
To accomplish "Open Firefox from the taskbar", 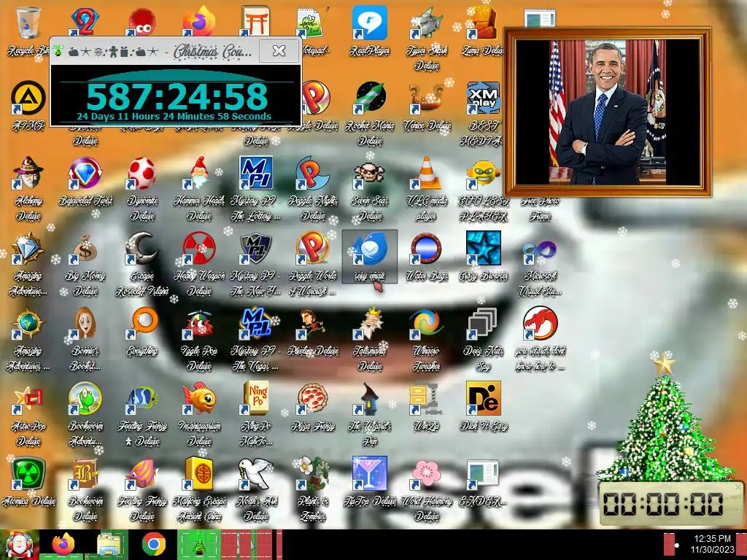I will pyautogui.click(x=64, y=545).
